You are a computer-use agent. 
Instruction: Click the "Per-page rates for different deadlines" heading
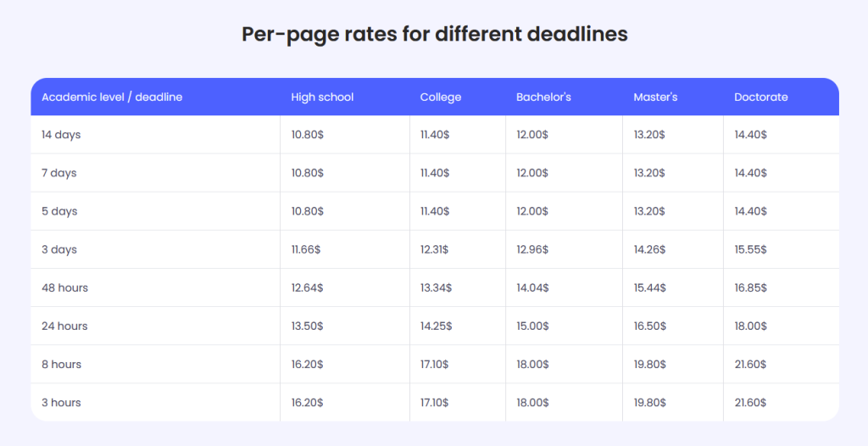434,34
